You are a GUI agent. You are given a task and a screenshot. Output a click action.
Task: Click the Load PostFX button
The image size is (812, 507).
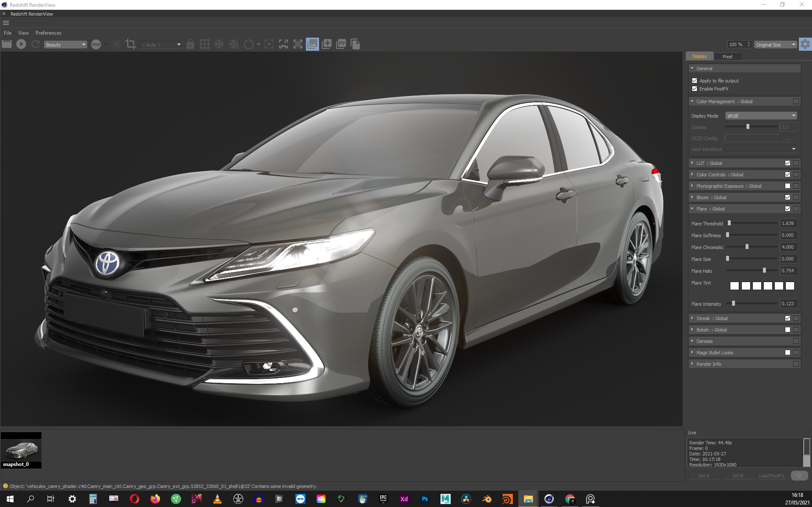click(771, 476)
